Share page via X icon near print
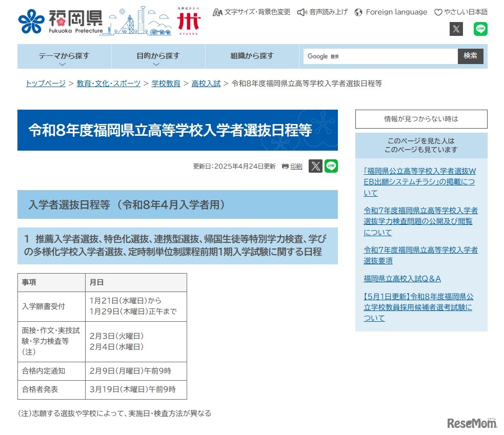Screen dimensions: 504x435 click(315, 166)
